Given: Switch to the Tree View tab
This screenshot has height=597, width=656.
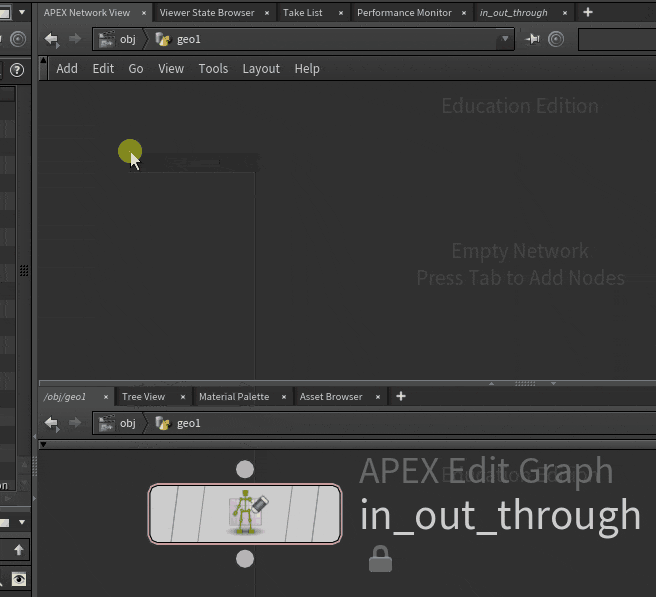Looking at the screenshot, I should coord(143,397).
